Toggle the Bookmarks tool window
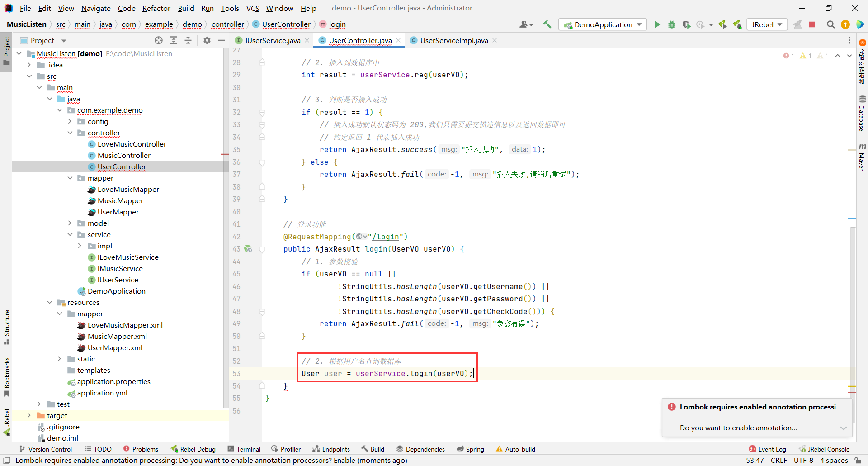The image size is (868, 466). click(6, 376)
